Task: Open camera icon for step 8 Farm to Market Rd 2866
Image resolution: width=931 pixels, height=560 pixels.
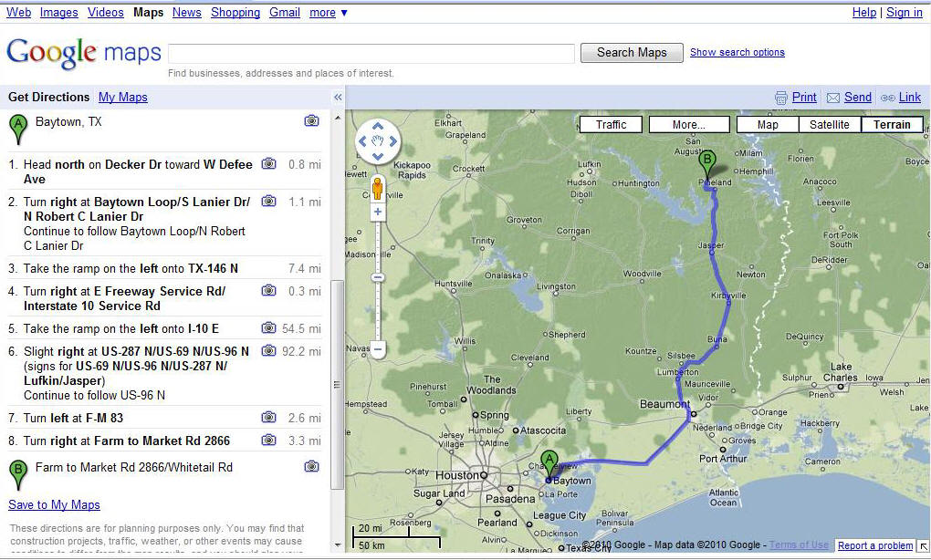Action: click(269, 441)
